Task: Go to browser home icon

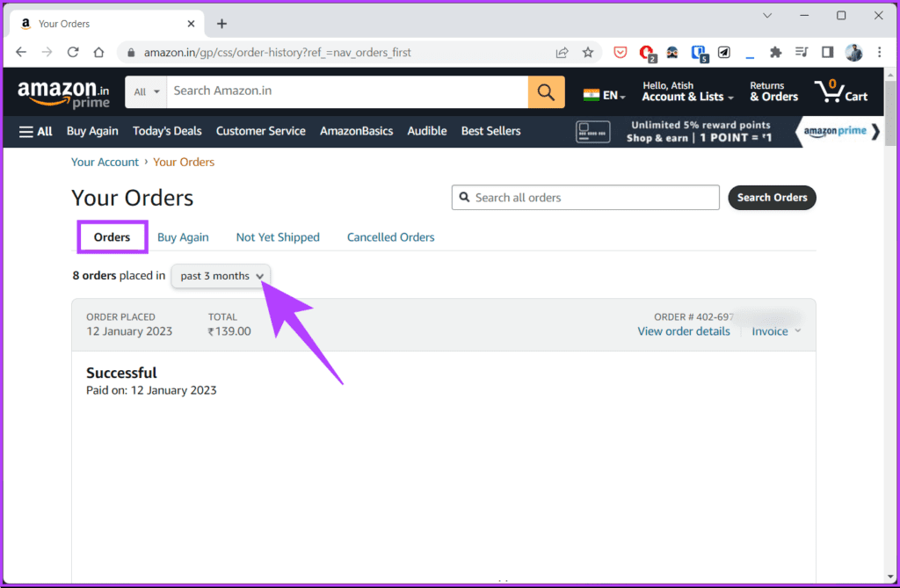Action: point(98,52)
